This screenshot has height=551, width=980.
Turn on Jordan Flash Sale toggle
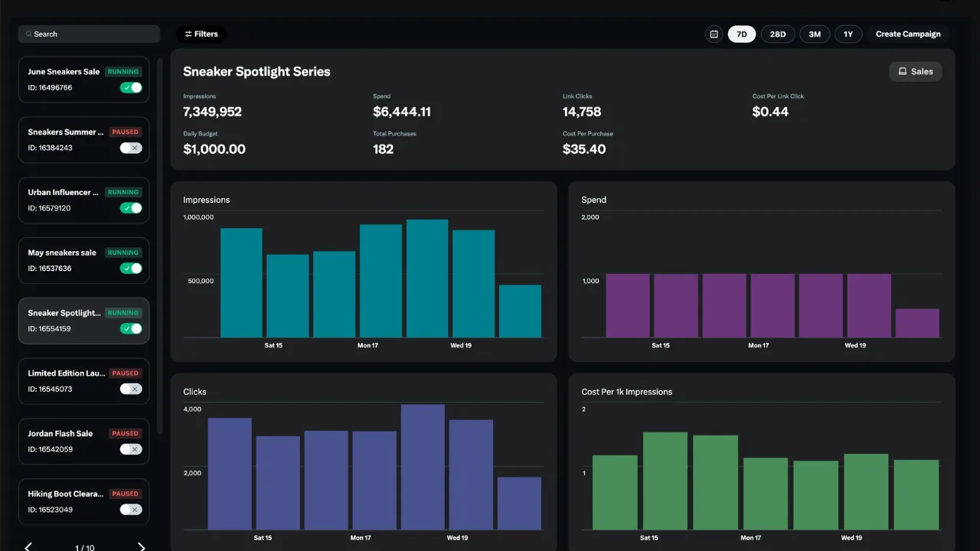pyautogui.click(x=131, y=449)
